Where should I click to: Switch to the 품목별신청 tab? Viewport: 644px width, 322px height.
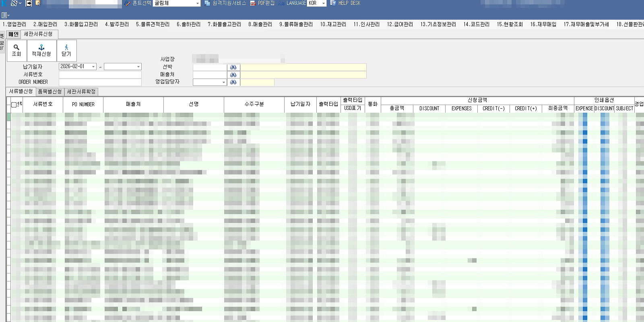[x=50, y=92]
